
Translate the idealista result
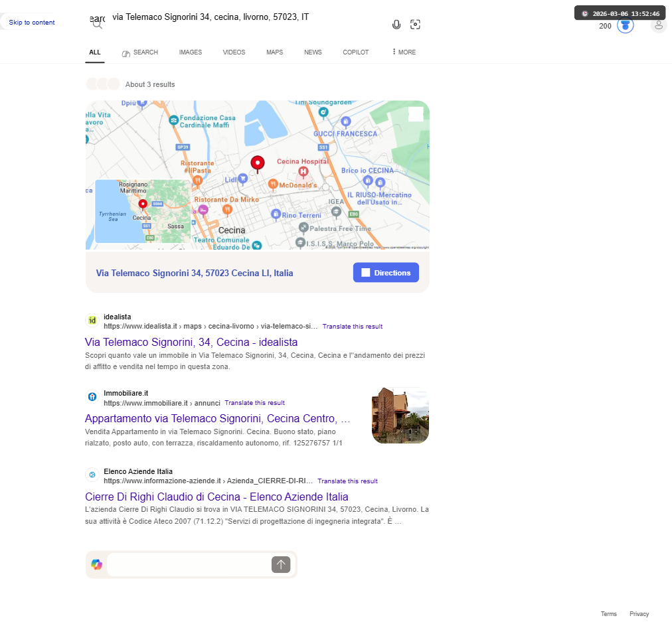tap(353, 327)
